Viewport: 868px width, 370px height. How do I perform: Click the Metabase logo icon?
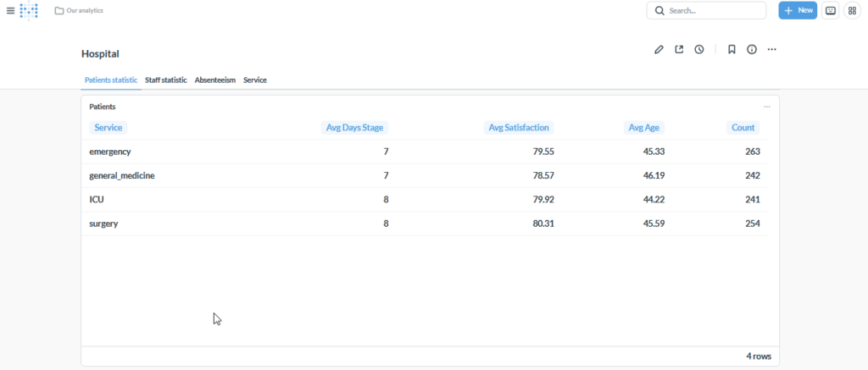click(x=29, y=10)
